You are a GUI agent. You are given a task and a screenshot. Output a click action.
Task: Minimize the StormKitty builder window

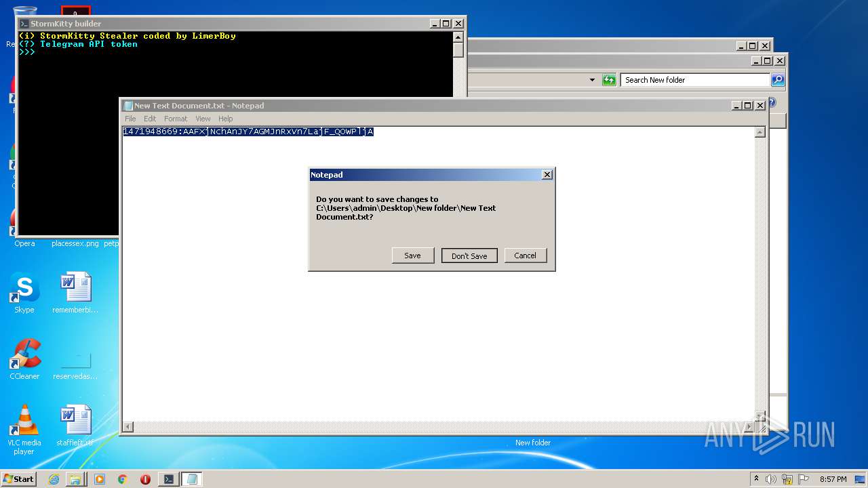point(435,24)
